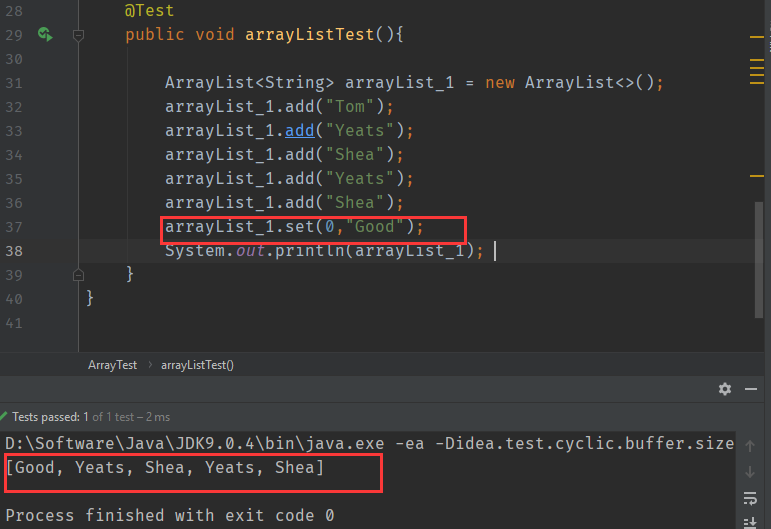Run arrayListTest from the gutter run icon
This screenshot has width=771, height=529.
point(45,34)
